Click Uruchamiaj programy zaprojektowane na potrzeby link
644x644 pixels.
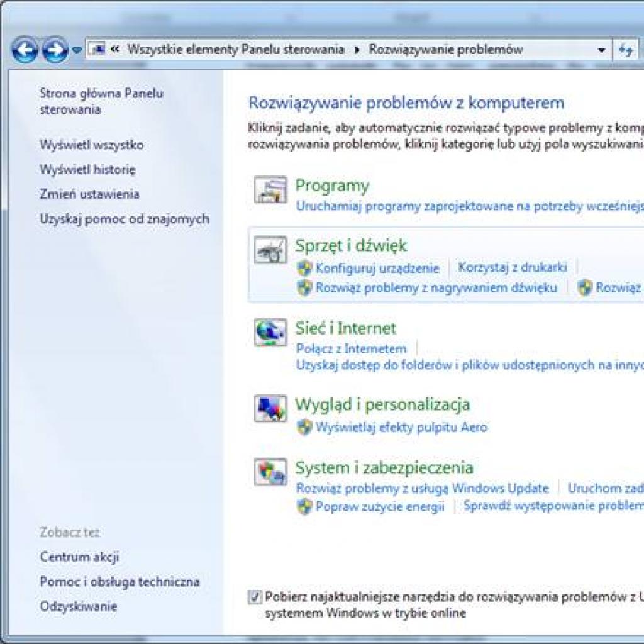tap(469, 206)
